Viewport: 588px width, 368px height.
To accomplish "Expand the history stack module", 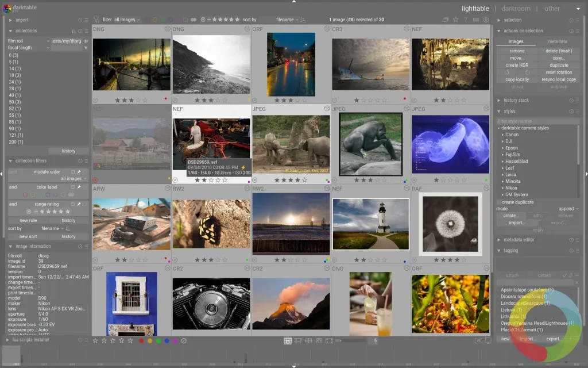I will 499,100.
